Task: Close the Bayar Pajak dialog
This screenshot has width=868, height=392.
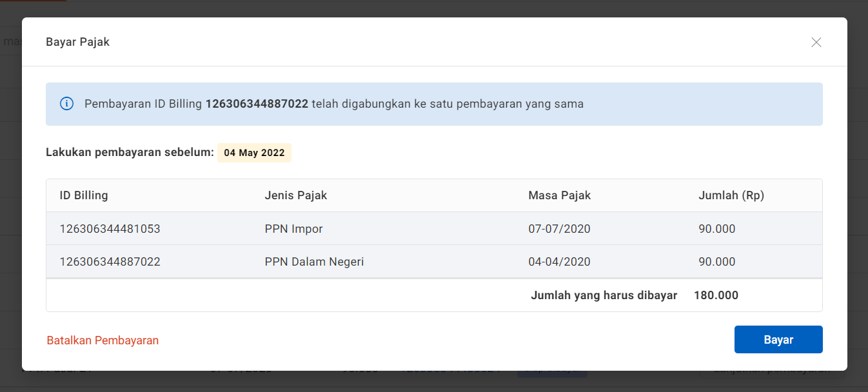Action: click(816, 42)
